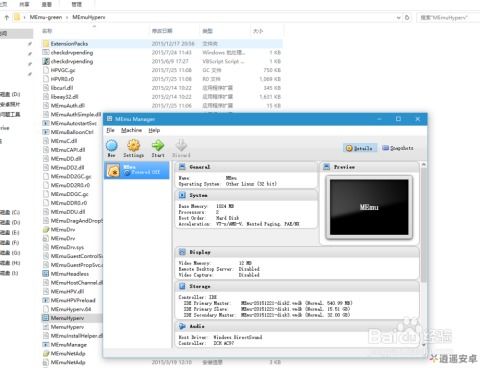Open Settings gear icon in MEmu Manager
The image size is (480, 368).
pos(134,146)
